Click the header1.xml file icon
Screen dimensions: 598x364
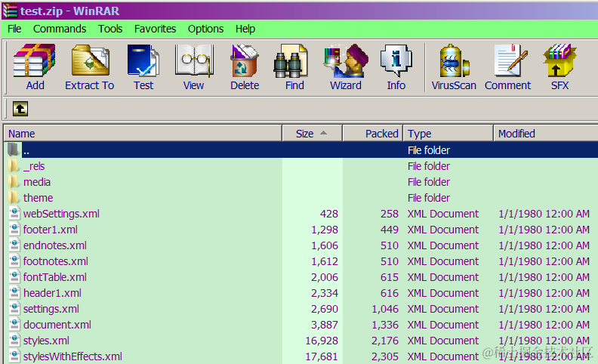coord(14,293)
